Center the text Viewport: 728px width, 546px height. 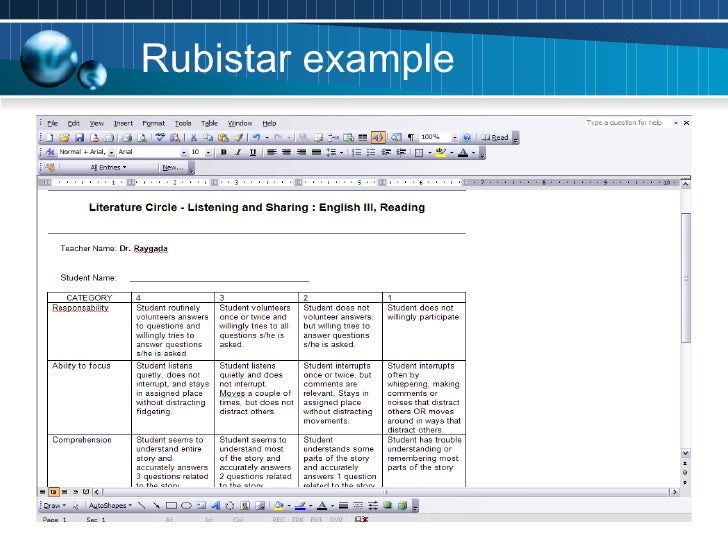(286, 152)
